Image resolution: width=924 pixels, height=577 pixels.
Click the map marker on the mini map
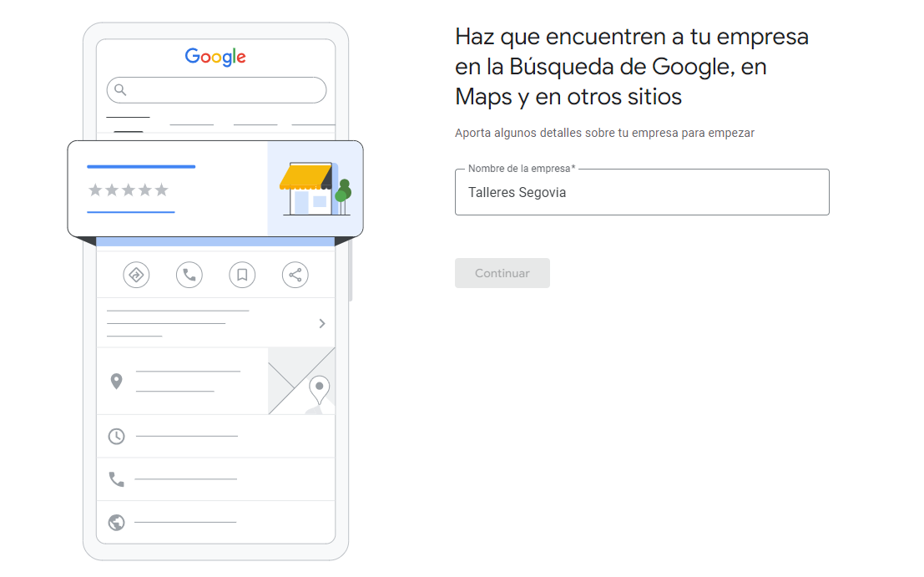[319, 388]
